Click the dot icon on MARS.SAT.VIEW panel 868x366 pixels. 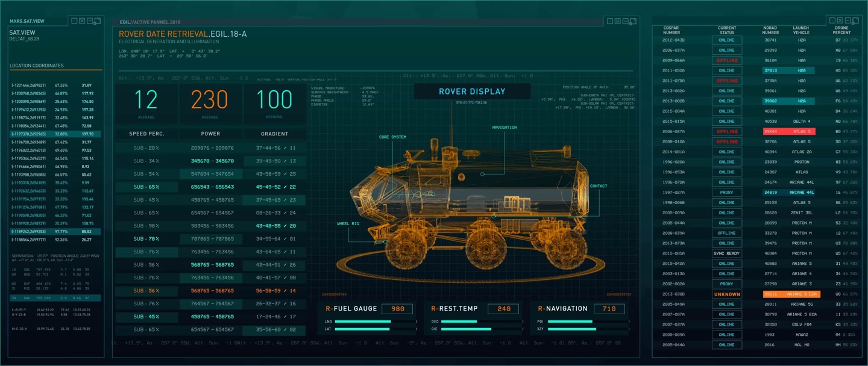(73, 20)
